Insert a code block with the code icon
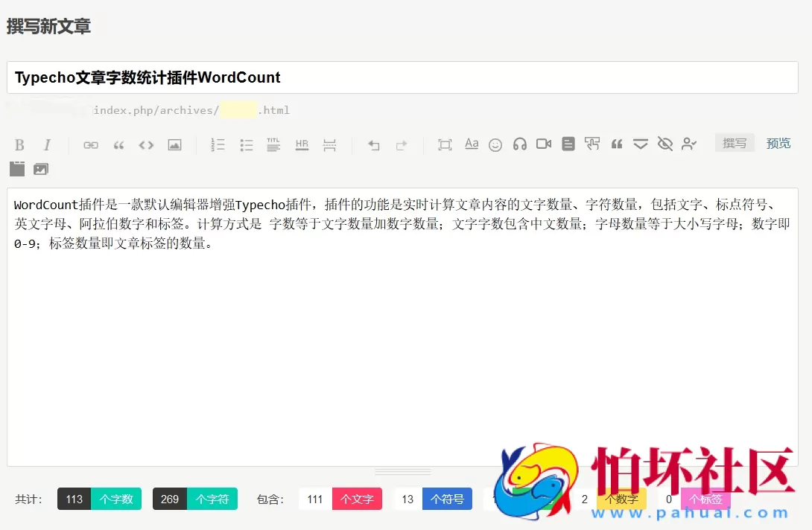This screenshot has height=530, width=812. [x=145, y=144]
